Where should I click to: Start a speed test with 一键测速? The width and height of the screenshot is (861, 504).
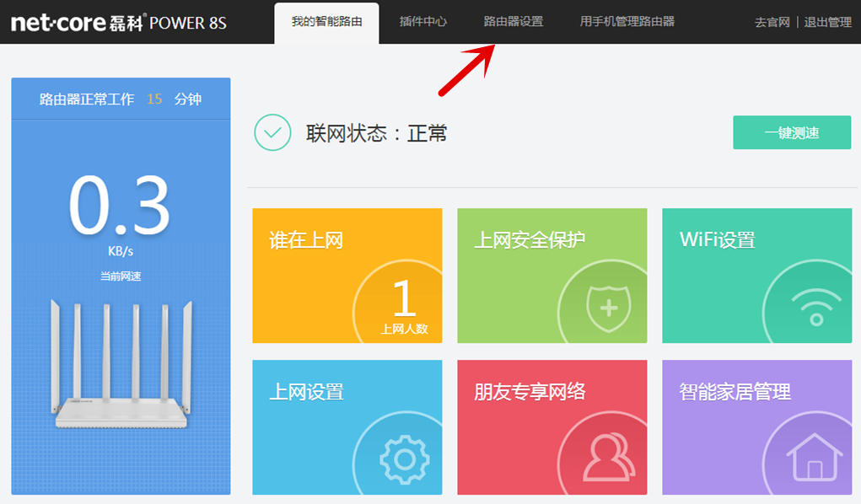791,132
